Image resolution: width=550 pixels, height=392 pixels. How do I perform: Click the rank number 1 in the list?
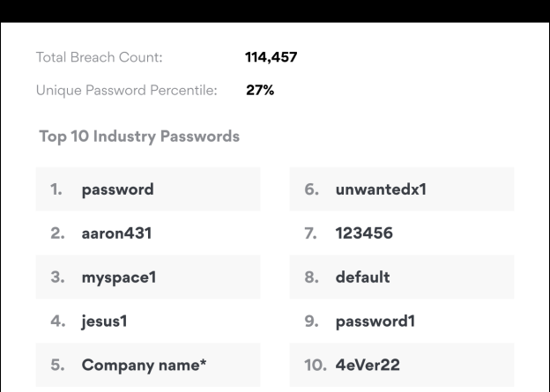point(56,189)
